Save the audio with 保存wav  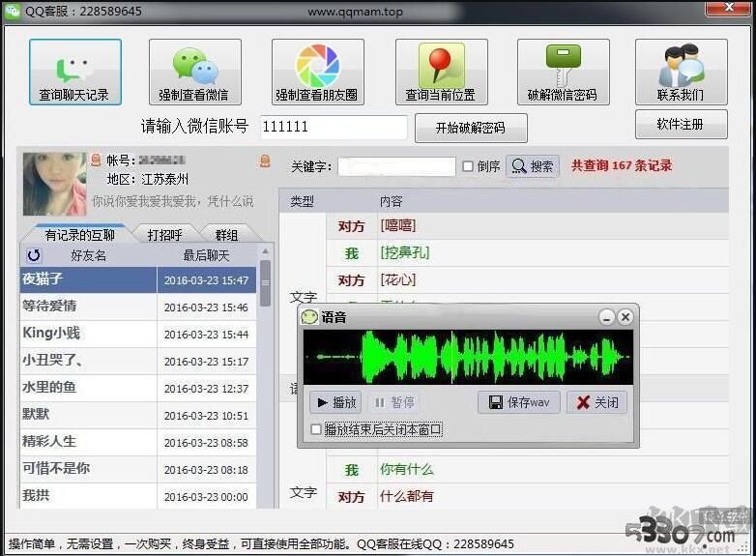[519, 402]
